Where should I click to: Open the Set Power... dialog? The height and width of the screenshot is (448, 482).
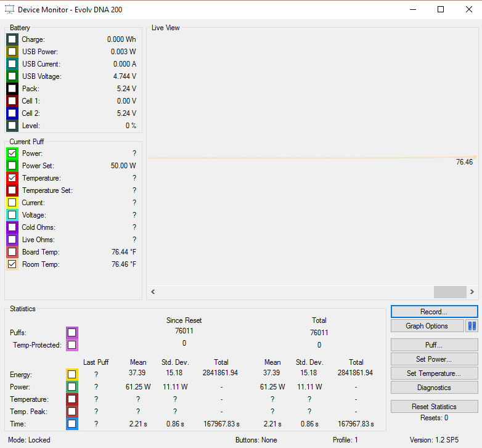click(434, 359)
